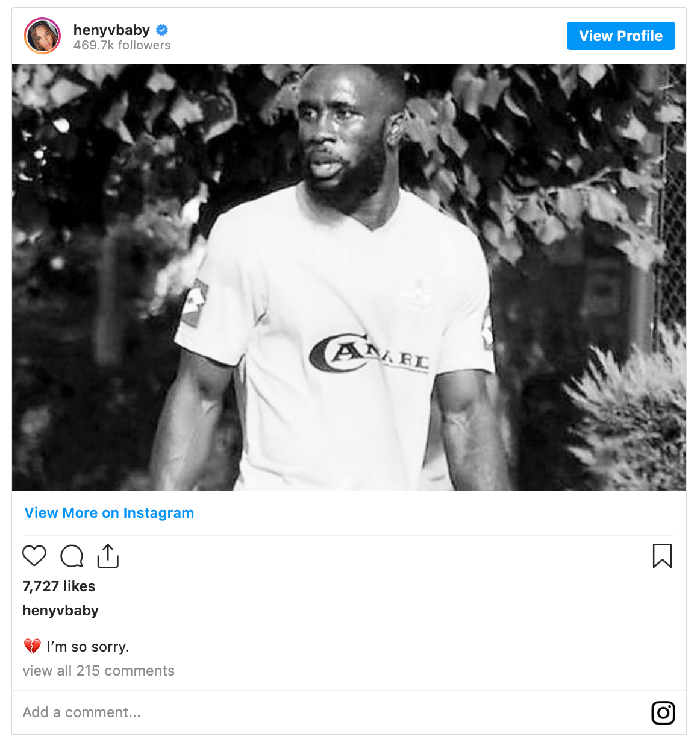Click the 469.7k followers text
The width and height of the screenshot is (700, 745).
point(122,45)
